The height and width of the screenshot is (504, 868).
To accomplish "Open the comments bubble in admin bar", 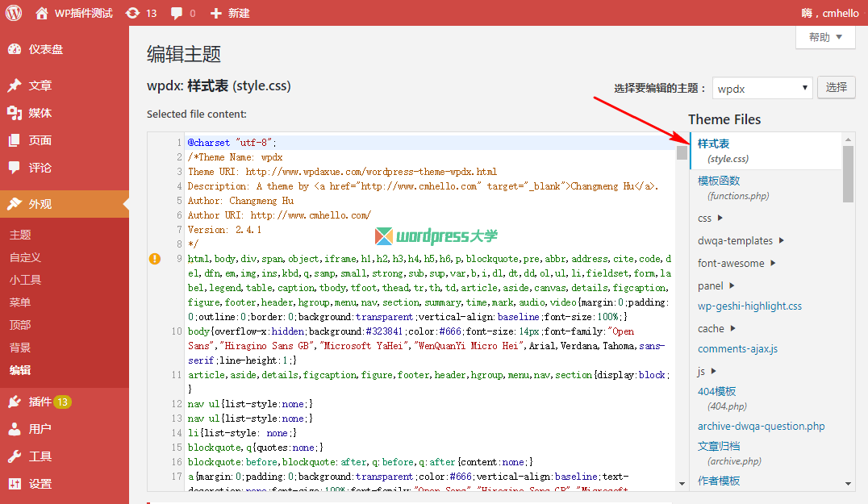I will 177,13.
